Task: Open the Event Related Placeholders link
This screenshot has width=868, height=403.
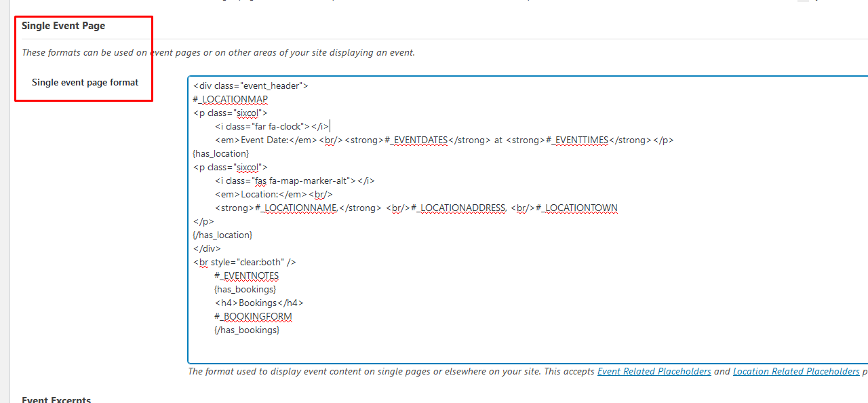Action: point(654,372)
